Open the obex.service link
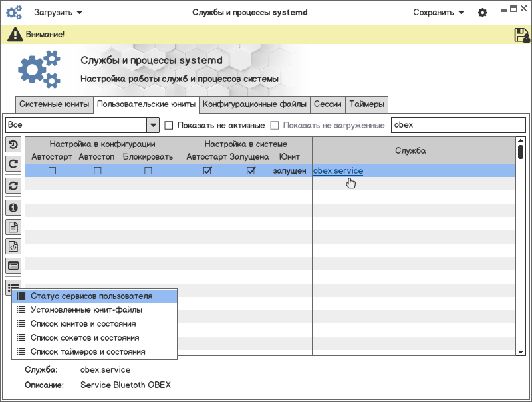Screen dimensions: 532x402 tap(338, 171)
